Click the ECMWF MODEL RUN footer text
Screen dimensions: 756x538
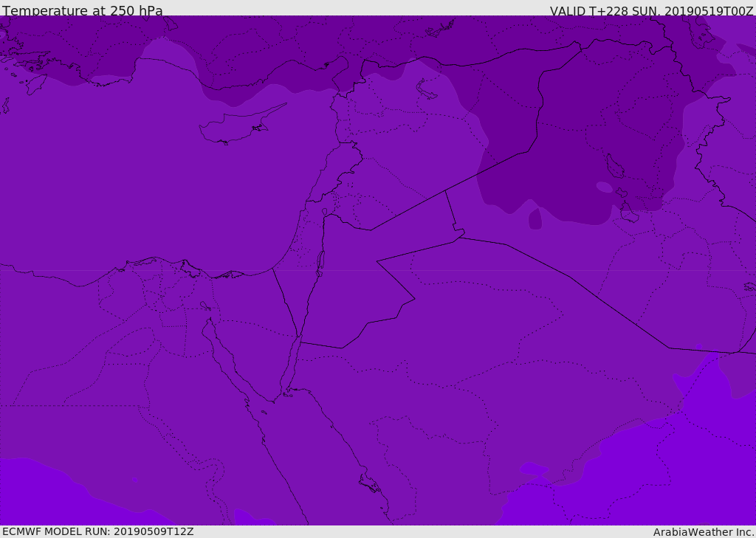click(98, 531)
